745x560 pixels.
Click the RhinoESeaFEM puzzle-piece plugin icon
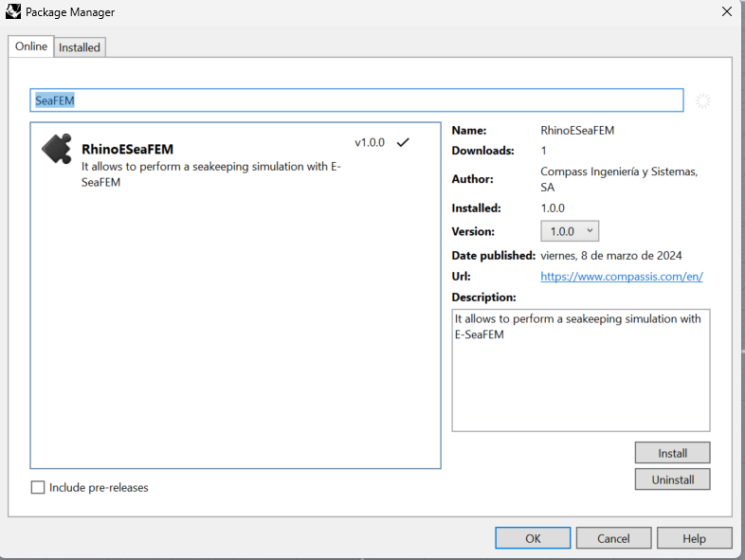(57, 149)
